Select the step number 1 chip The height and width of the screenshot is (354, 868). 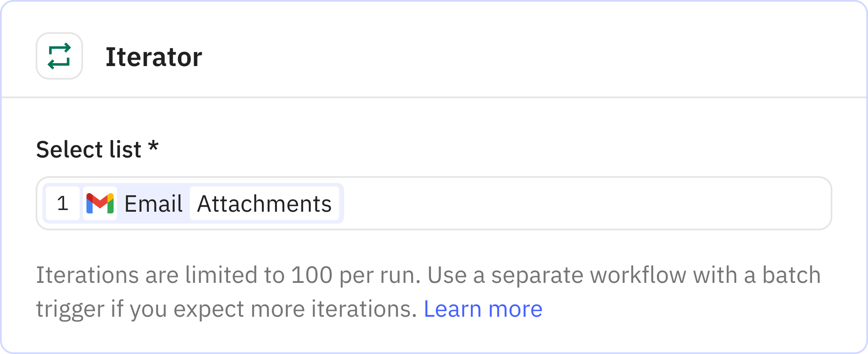click(x=63, y=204)
